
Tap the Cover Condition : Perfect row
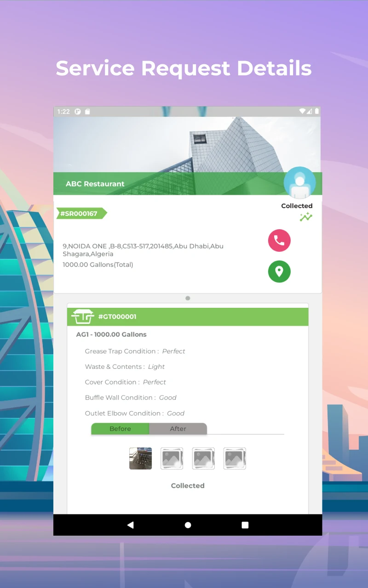(125, 382)
